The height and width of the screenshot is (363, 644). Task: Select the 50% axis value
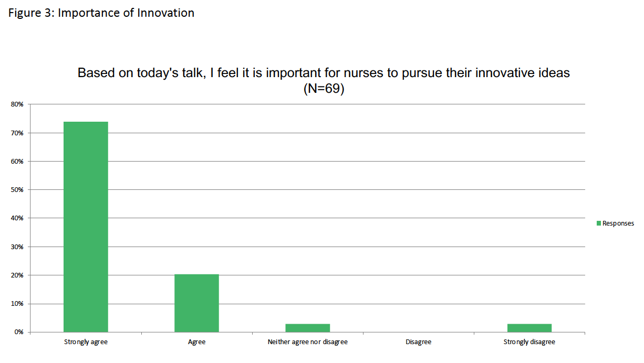click(17, 190)
